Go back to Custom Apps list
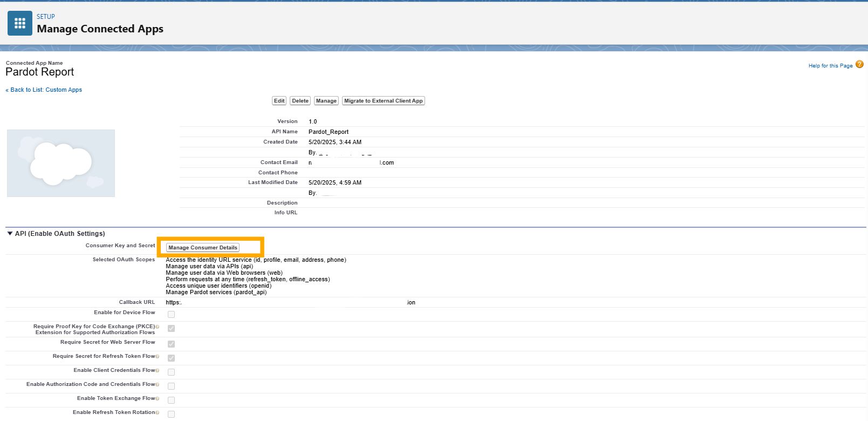This screenshot has width=868, height=421. coord(46,90)
